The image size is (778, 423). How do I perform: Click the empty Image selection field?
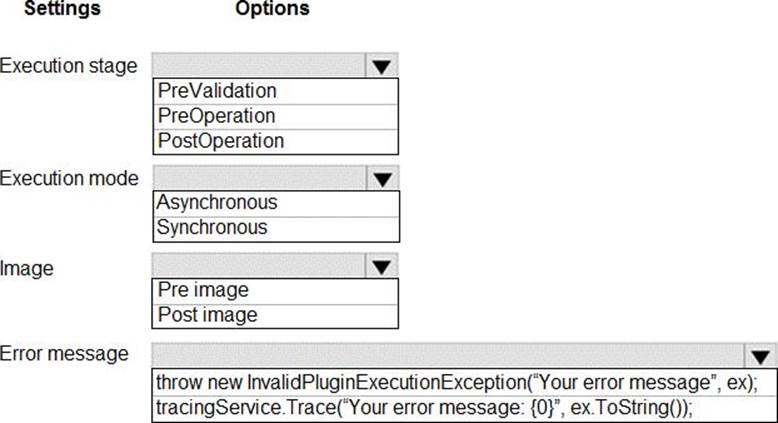tap(258, 268)
